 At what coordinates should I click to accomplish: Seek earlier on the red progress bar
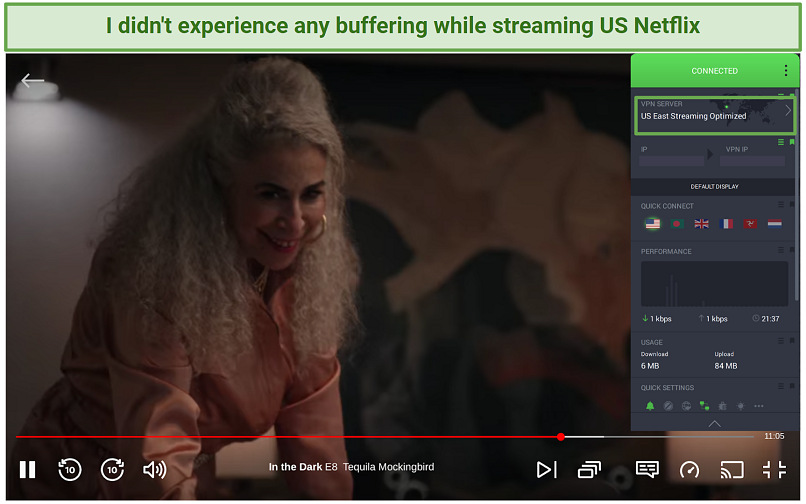[288, 437]
